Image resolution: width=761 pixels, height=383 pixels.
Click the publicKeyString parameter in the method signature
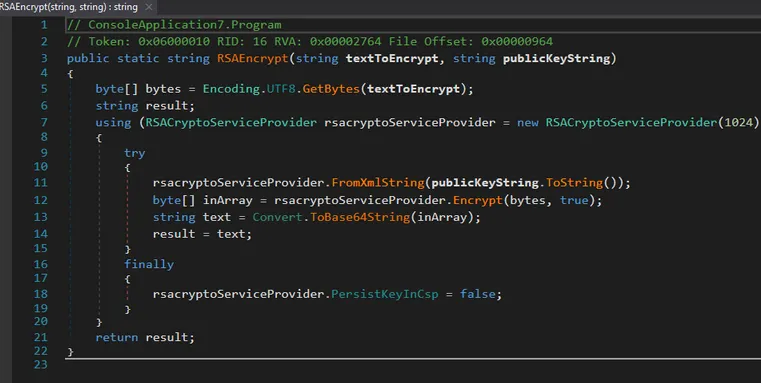point(556,58)
